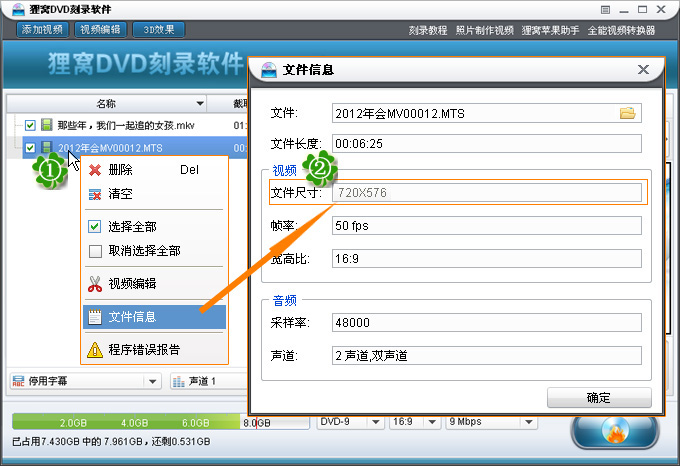Click the 采样率 field showing 48000

(x=487, y=323)
